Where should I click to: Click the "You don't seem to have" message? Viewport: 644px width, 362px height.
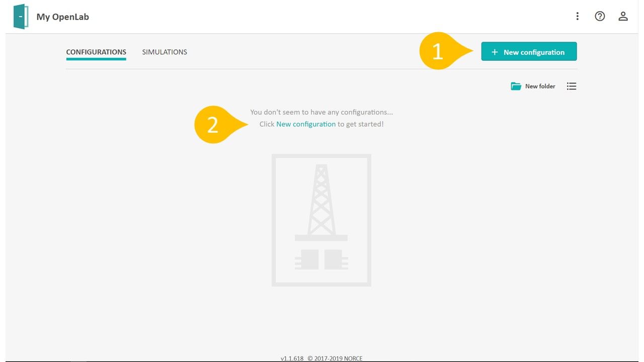tap(321, 112)
